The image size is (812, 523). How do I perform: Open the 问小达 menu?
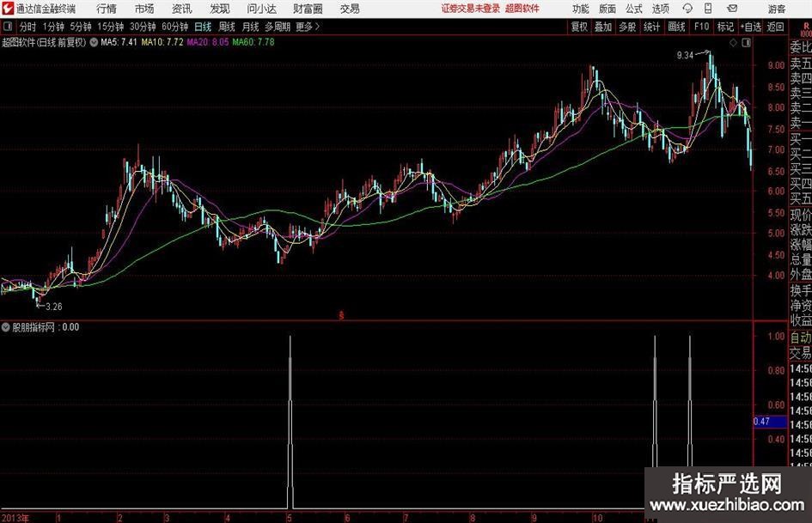pos(261,9)
